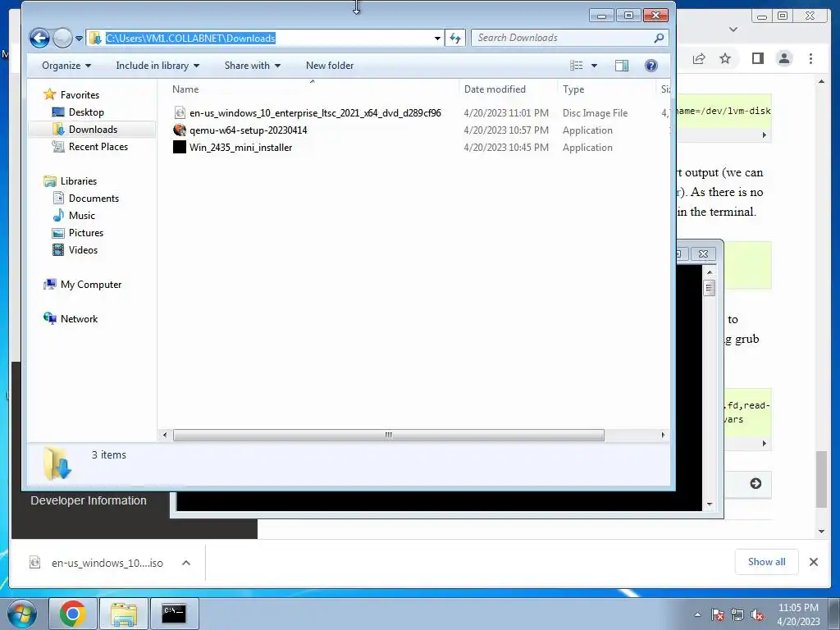Open Chrome profile avatar
840x630 pixels.
(784, 58)
